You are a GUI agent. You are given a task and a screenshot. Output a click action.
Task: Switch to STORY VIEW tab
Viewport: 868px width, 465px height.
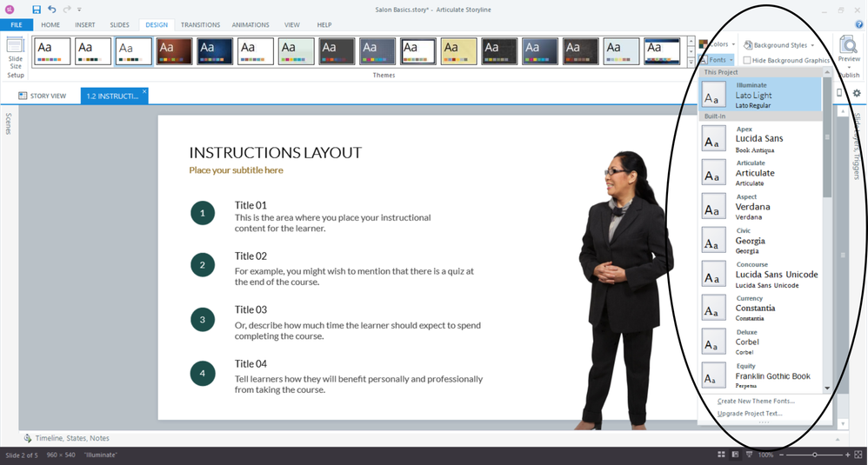[42, 96]
